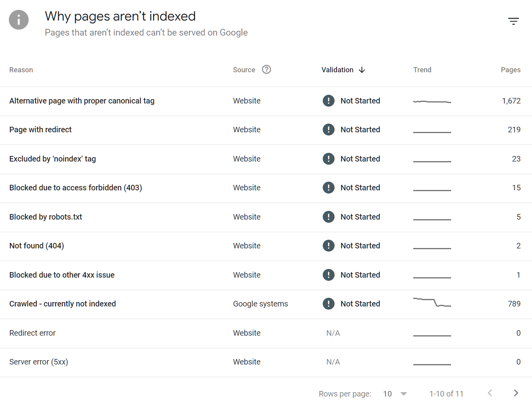Click the Pages column header
This screenshot has width=532, height=404.
(510, 70)
